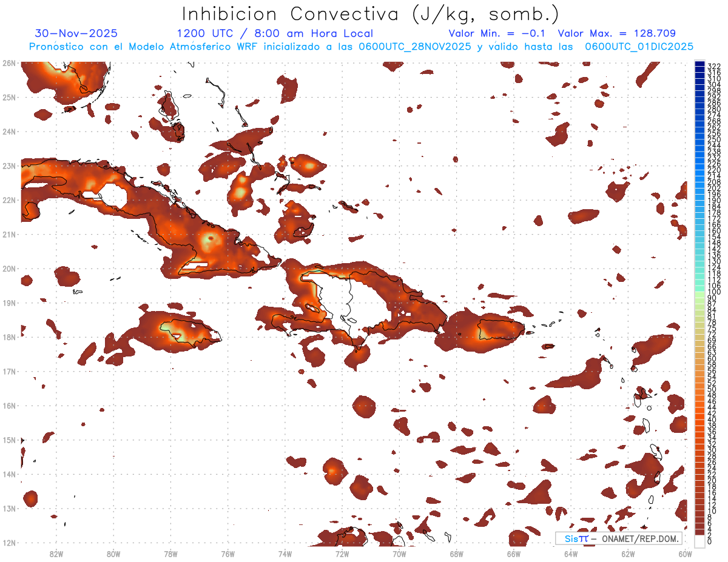The height and width of the screenshot is (562, 728).
Task: Click the '20N' latitude label
Action: point(8,269)
